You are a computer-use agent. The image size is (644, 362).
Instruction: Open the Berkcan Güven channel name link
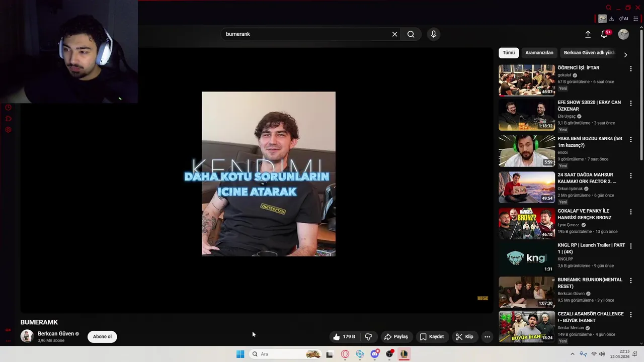[x=56, y=334]
